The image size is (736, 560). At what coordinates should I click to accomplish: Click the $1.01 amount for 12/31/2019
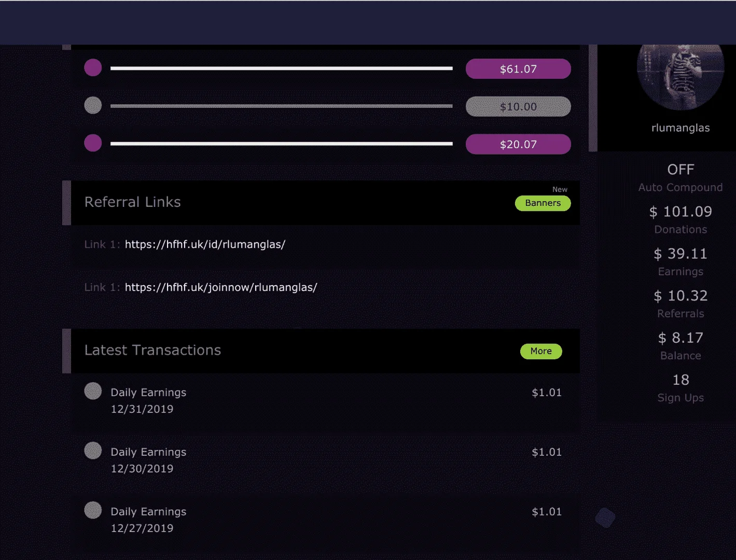pyautogui.click(x=547, y=393)
